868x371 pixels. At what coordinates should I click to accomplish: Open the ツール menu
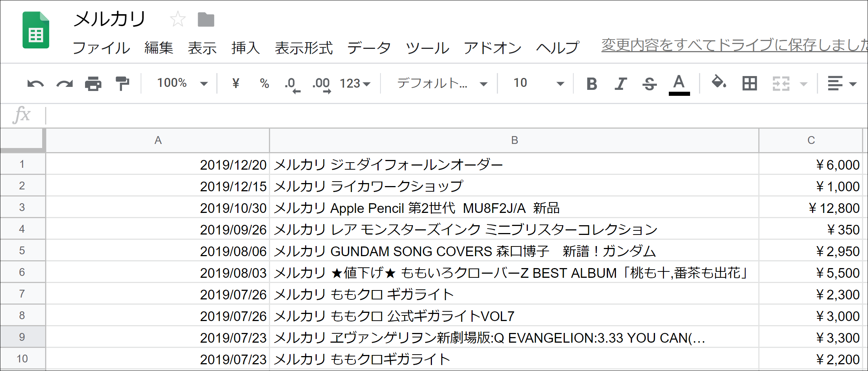click(427, 48)
